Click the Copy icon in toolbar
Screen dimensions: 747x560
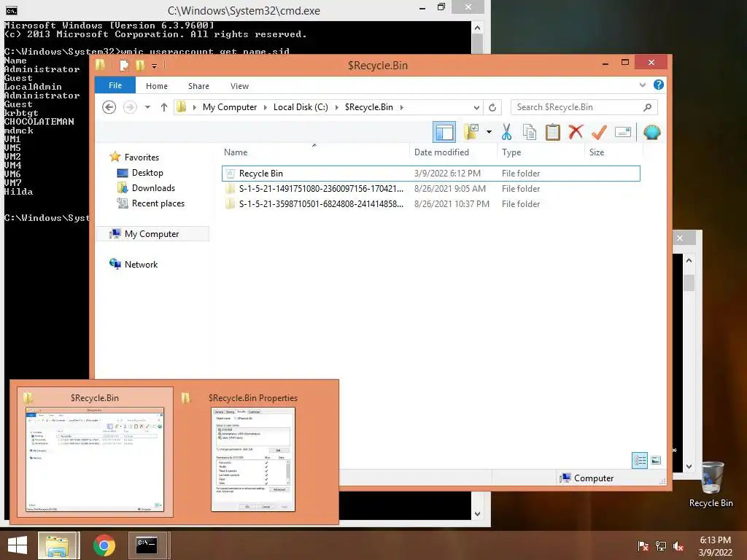coord(530,132)
